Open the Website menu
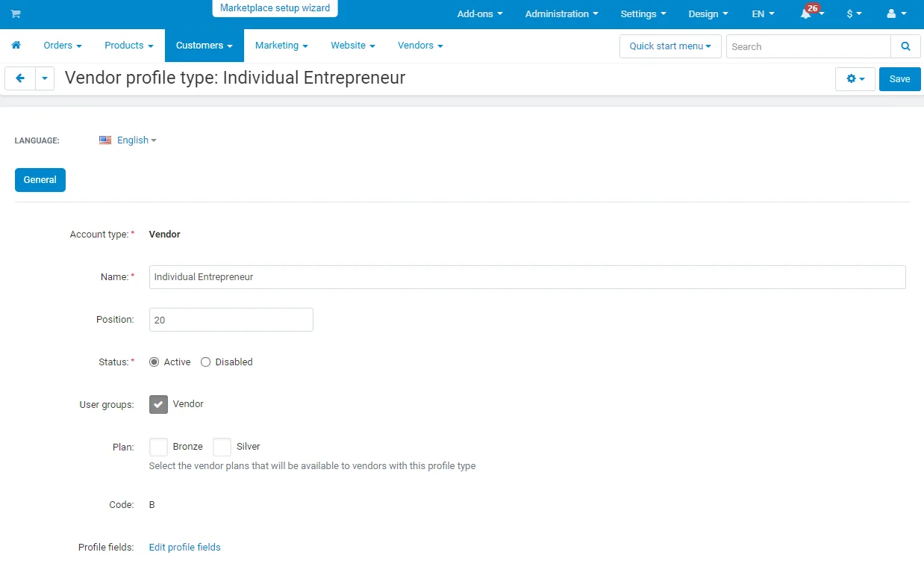This screenshot has width=924, height=564. (353, 46)
